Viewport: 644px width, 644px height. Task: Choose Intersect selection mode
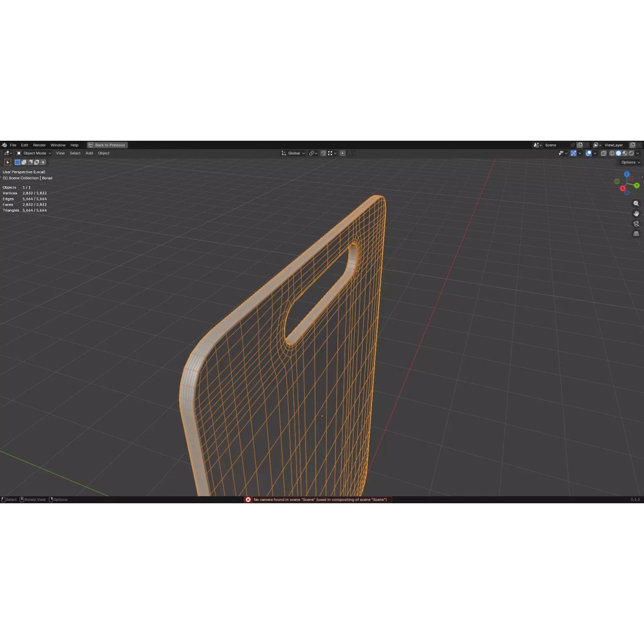(43, 162)
